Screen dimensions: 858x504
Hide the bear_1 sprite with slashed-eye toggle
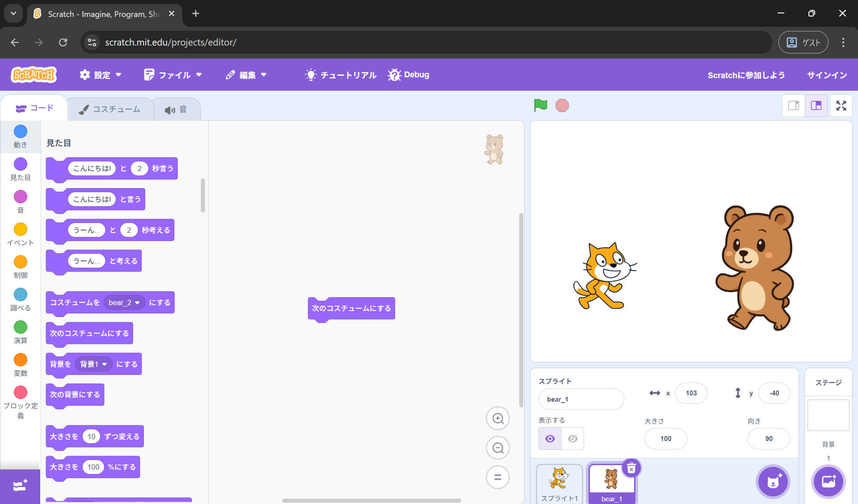572,439
